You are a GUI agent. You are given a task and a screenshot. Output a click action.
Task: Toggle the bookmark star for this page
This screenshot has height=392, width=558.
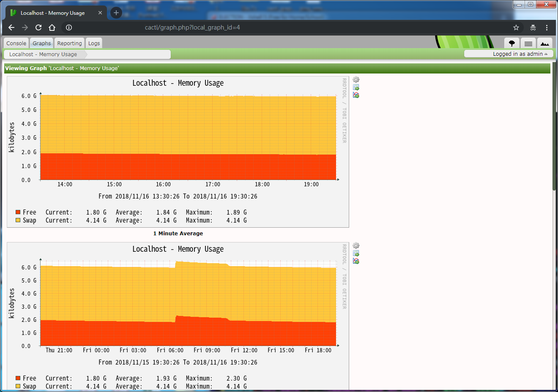point(516,27)
